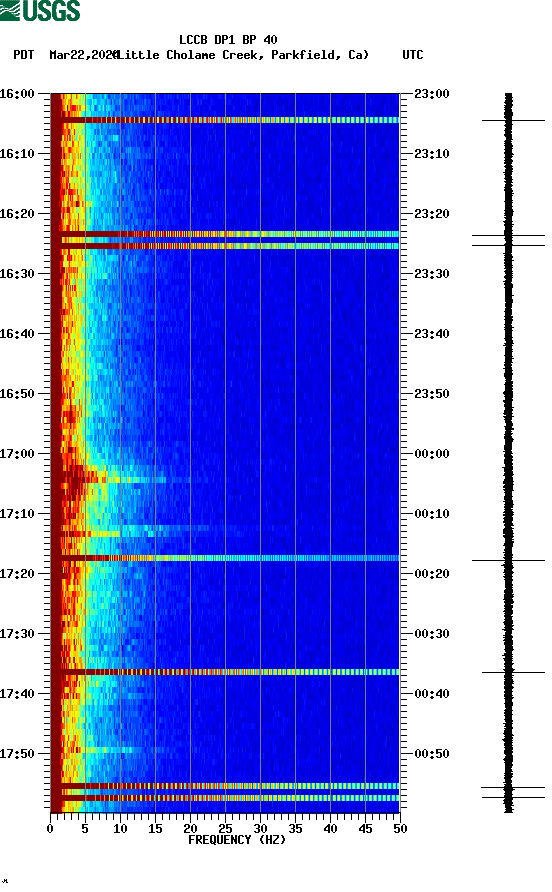Click the spectrogram band just after 16:00
552x892 pixels.
pyautogui.click(x=225, y=120)
